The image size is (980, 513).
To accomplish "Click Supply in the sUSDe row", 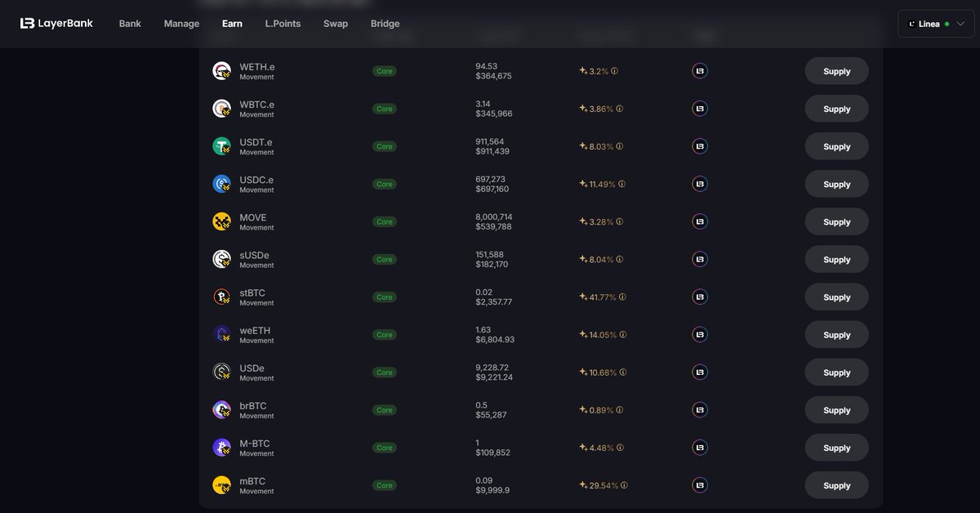I will (836, 259).
